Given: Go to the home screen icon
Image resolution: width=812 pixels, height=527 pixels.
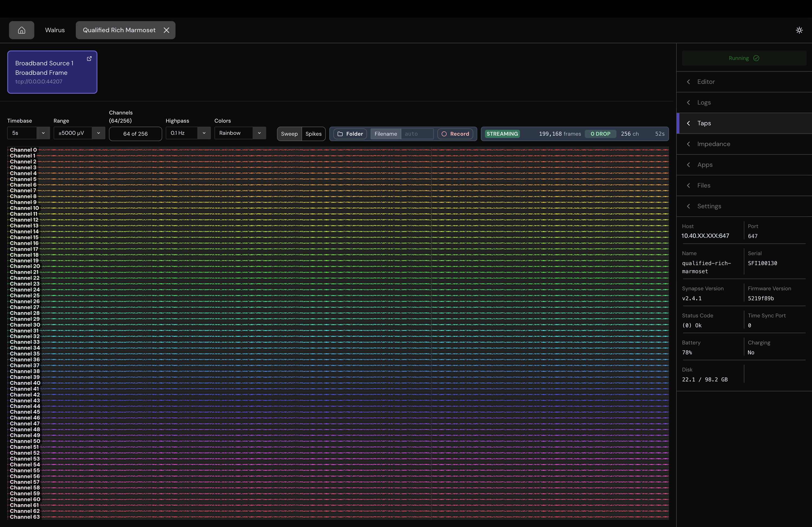Looking at the screenshot, I should pyautogui.click(x=21, y=30).
